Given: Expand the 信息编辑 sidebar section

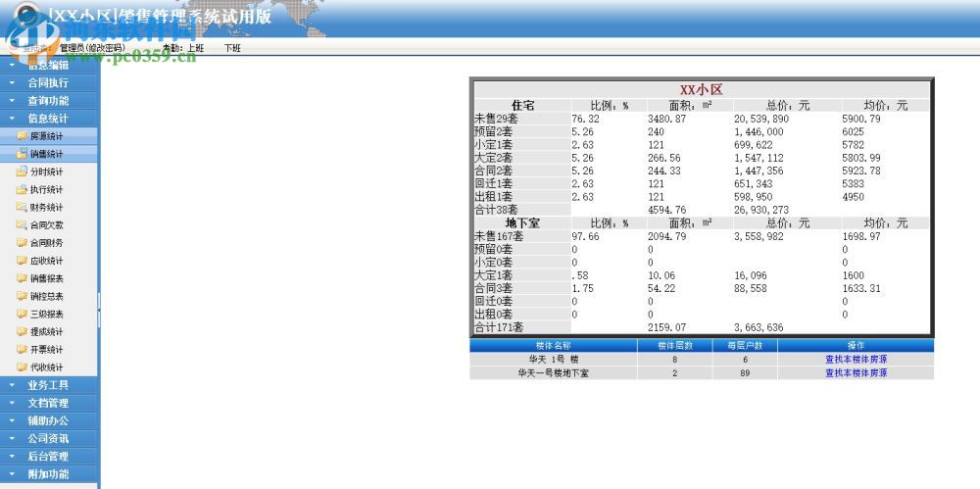Looking at the screenshot, I should coord(49,65).
